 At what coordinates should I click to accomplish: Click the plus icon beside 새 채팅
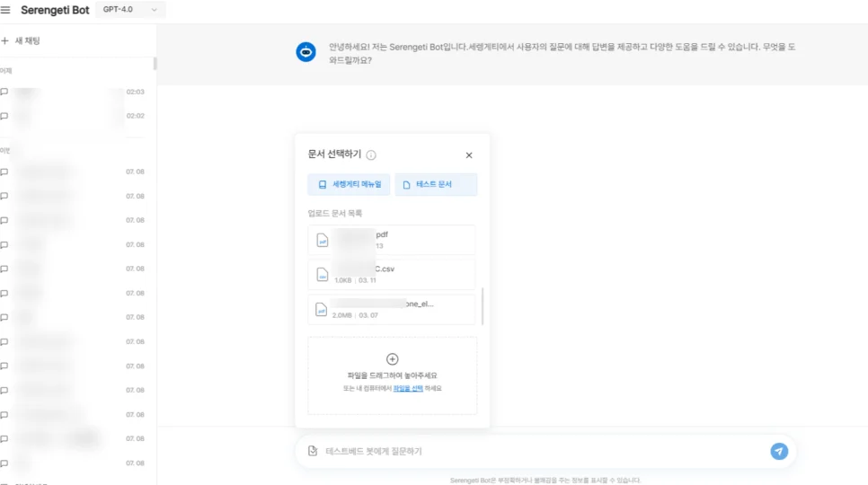click(x=5, y=41)
